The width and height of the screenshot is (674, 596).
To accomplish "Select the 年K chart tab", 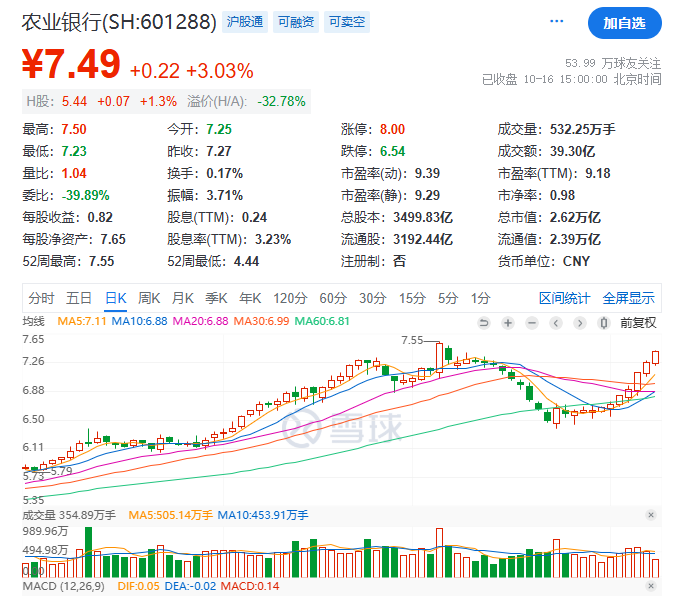I will 250,298.
